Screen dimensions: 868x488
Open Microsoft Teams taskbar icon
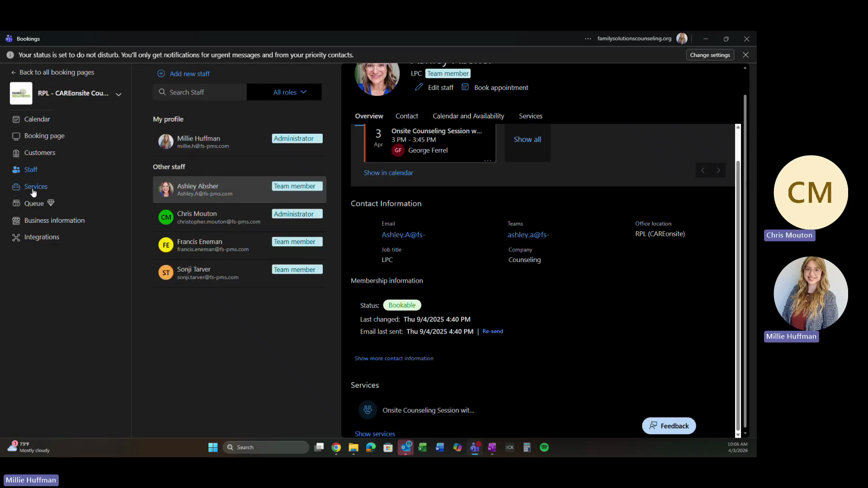click(x=475, y=447)
